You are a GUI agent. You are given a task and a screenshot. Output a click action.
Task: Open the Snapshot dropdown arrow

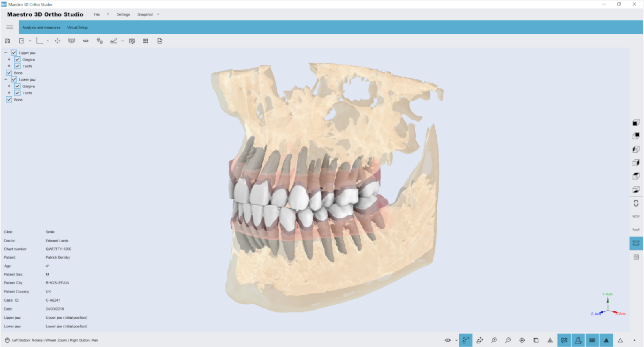point(158,14)
